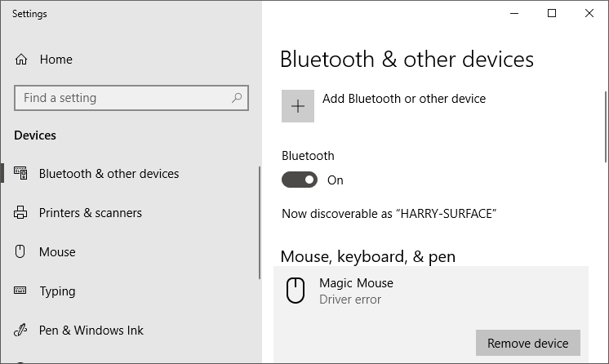The width and height of the screenshot is (609, 364).
Task: Click Add Bluetooth or other device
Action: click(404, 99)
